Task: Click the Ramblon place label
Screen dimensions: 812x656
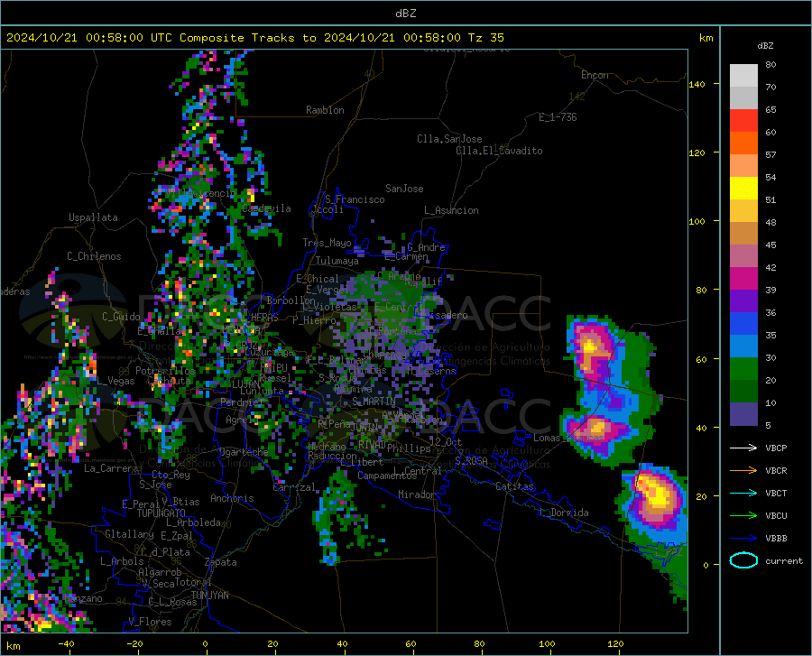Action: (325, 110)
